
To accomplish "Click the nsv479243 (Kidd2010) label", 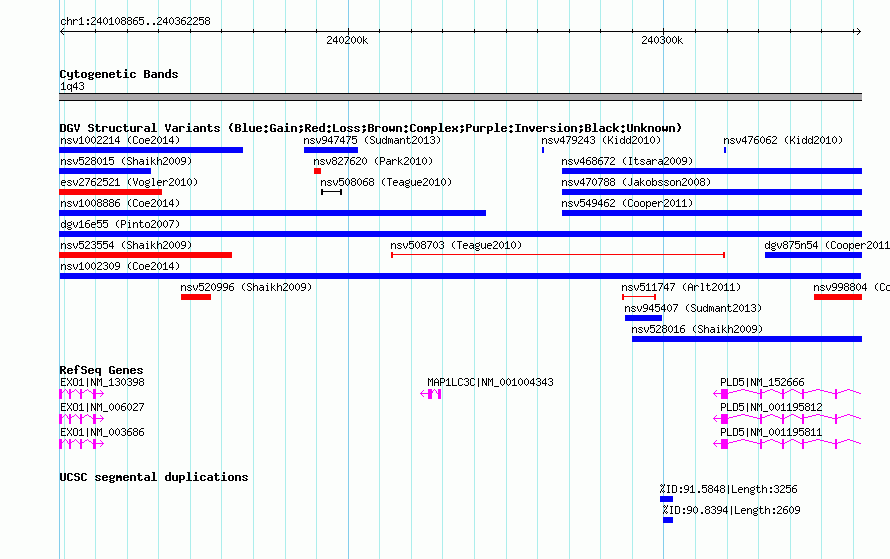I will coord(601,140).
